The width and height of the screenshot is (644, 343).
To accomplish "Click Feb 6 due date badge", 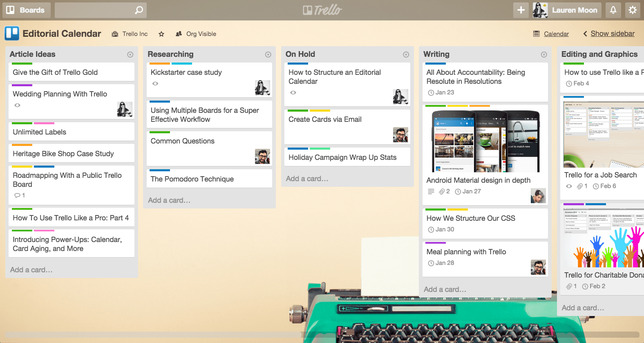I will pyautogui.click(x=604, y=186).
